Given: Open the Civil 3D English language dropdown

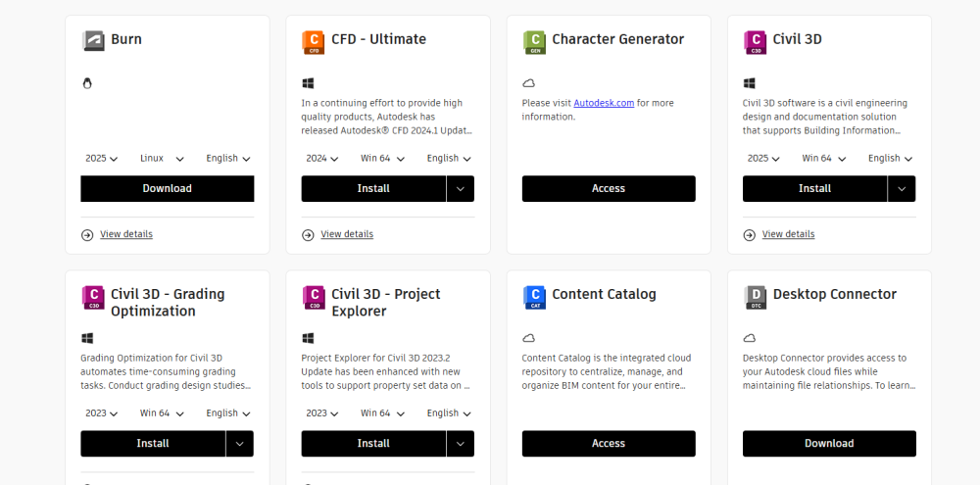Looking at the screenshot, I should [x=891, y=159].
